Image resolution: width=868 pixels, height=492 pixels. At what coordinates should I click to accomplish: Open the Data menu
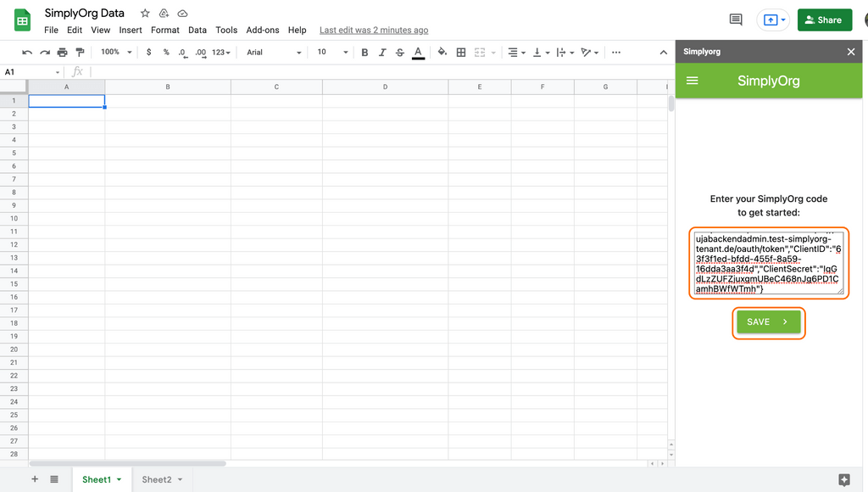pos(197,30)
